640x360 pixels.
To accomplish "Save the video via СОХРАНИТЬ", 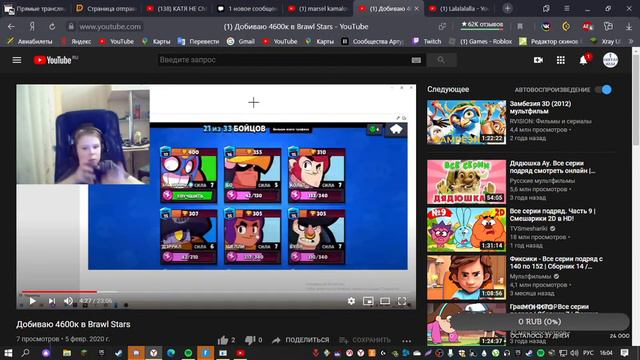I will pyautogui.click(x=365, y=340).
